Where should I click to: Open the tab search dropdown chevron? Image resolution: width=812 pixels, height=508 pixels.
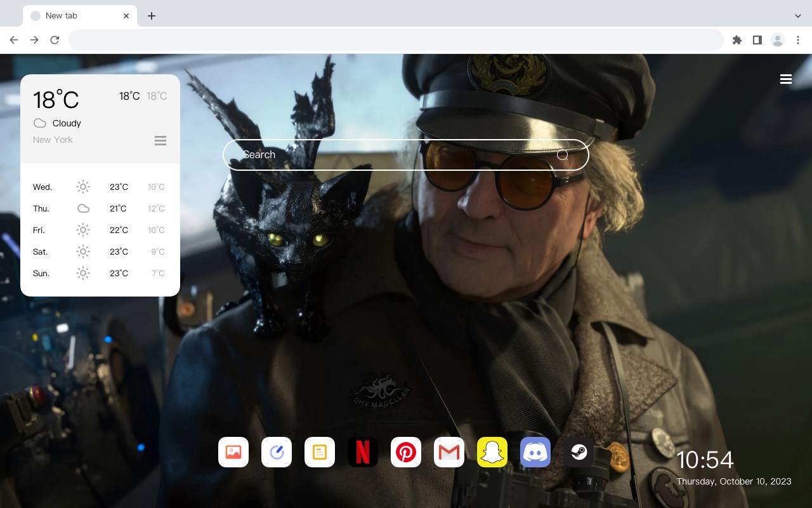pyautogui.click(x=798, y=16)
